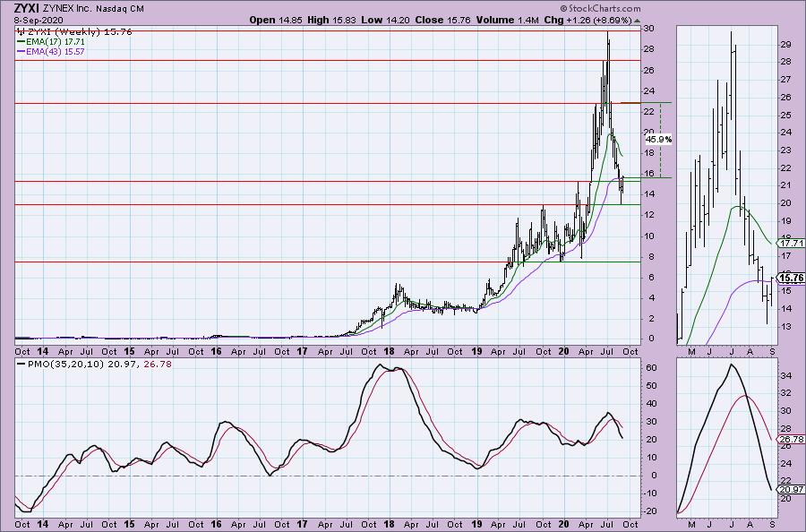The width and height of the screenshot is (806, 532).
Task: Click the 'PMO(35,20,10) 20.97, 26.78' indicator legend
Action: 99,364
